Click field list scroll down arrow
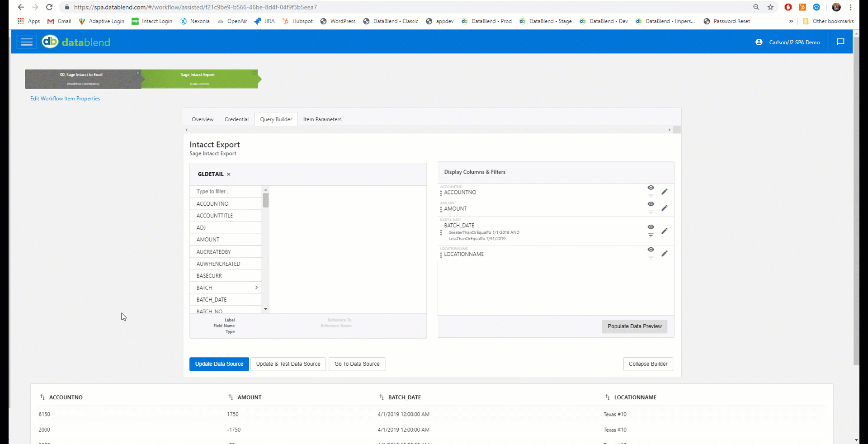Screen dimensions: 868x444 pos(266,309)
